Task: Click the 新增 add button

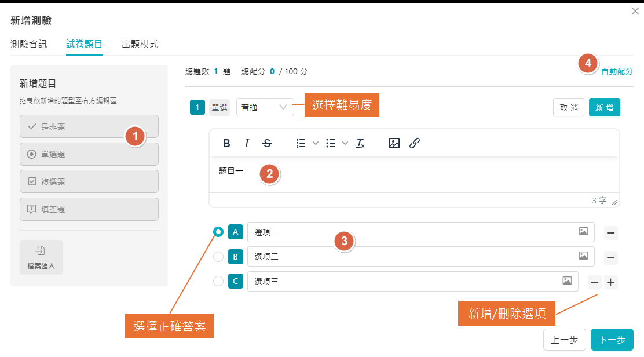Action: coord(604,108)
